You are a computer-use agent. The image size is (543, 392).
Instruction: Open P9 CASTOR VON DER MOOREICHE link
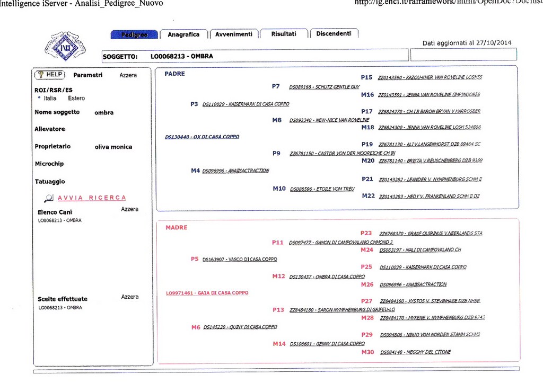click(x=343, y=153)
